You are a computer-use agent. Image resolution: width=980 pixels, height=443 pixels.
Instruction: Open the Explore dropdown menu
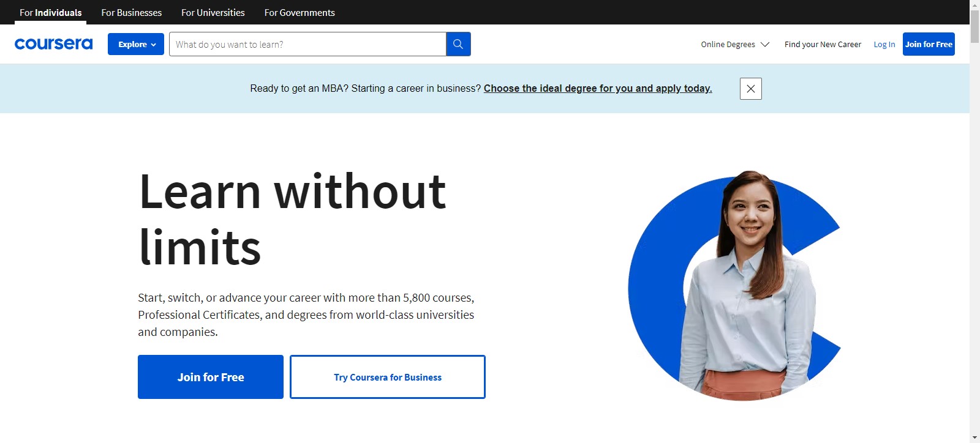coord(136,44)
